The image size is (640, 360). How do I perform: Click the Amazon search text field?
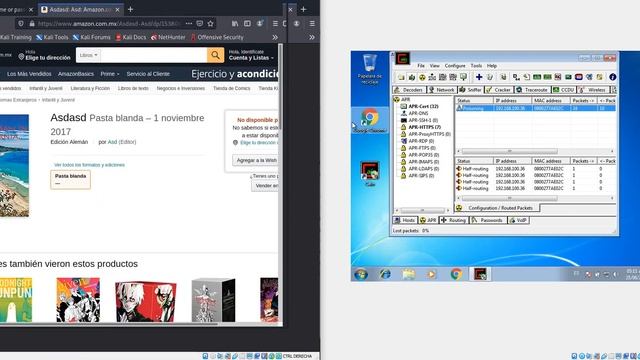pyautogui.click(x=154, y=55)
